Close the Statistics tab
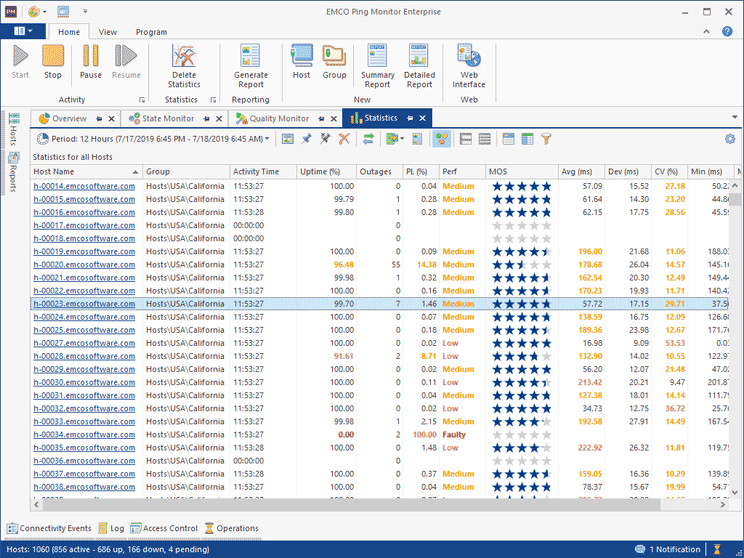The height and width of the screenshot is (558, 744). pos(422,118)
